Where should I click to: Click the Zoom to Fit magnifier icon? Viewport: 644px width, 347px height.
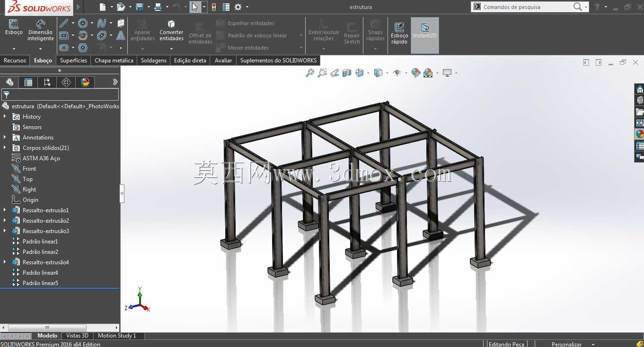(310, 73)
